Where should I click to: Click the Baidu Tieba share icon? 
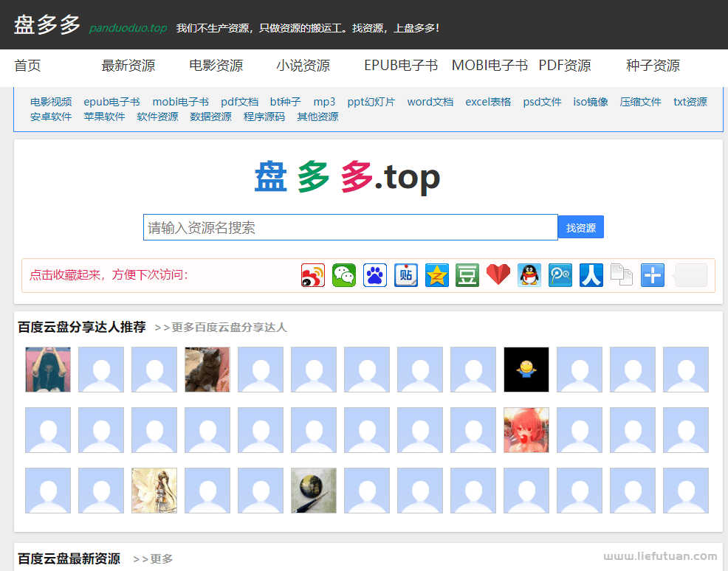[406, 275]
